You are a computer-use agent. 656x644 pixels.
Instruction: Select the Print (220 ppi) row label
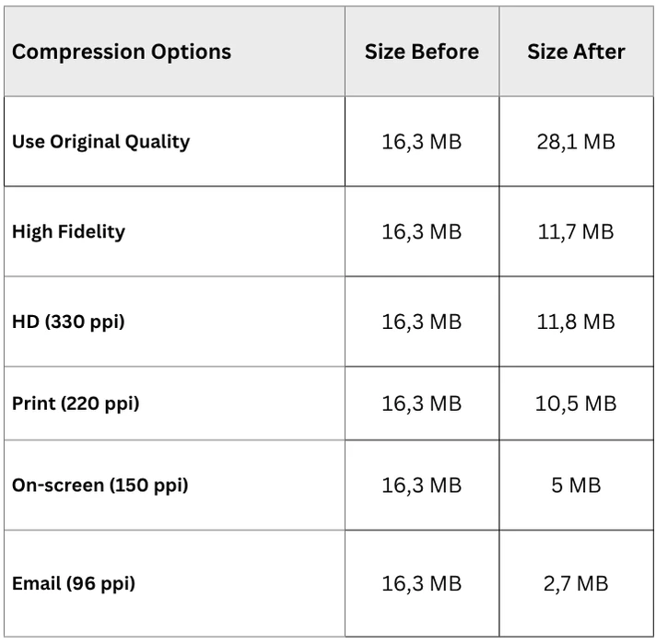(x=76, y=404)
